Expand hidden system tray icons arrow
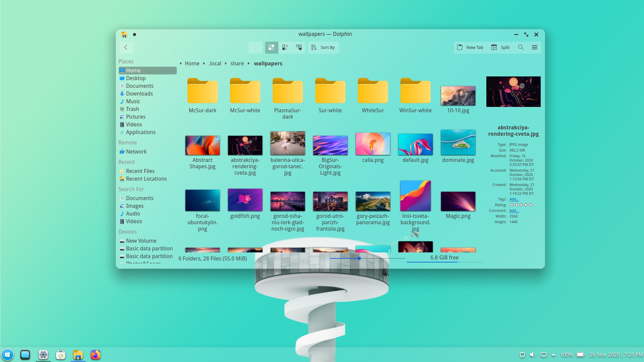Image resolution: width=644 pixels, height=362 pixels. 553,355
